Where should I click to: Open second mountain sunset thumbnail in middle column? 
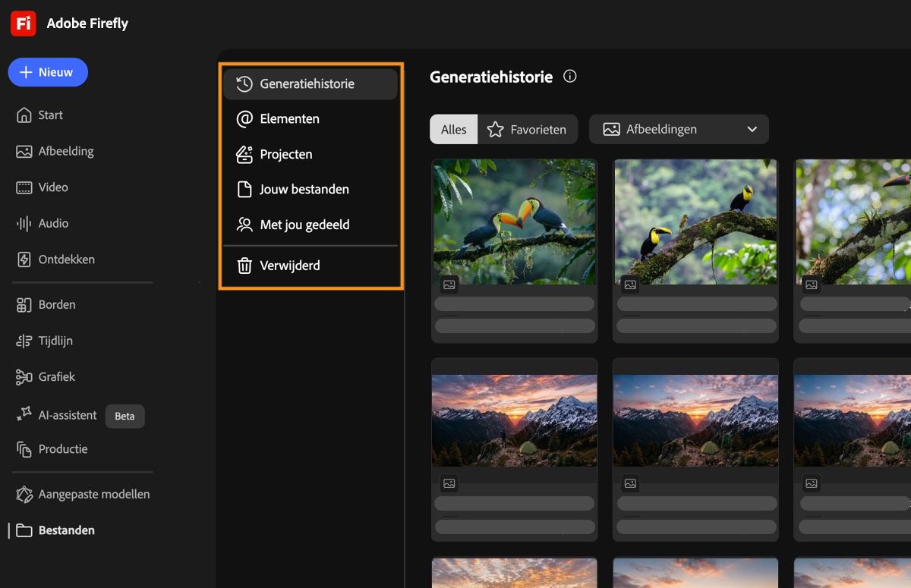click(696, 420)
